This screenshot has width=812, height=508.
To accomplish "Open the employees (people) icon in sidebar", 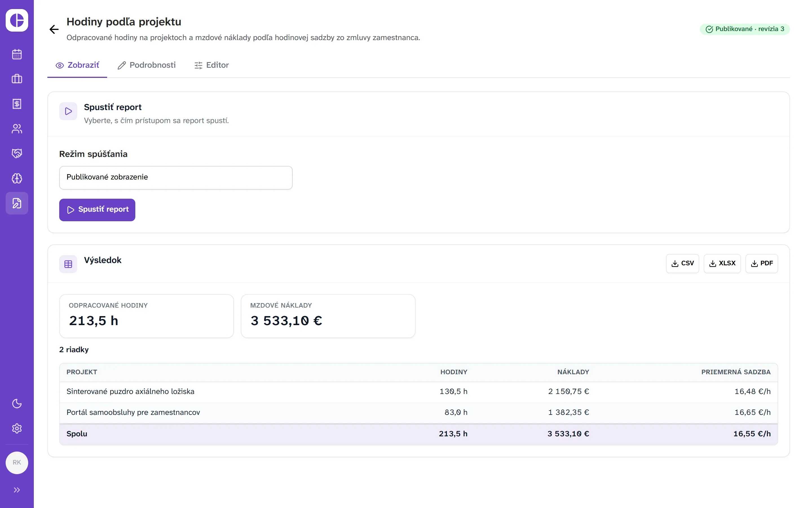I will [x=17, y=129].
